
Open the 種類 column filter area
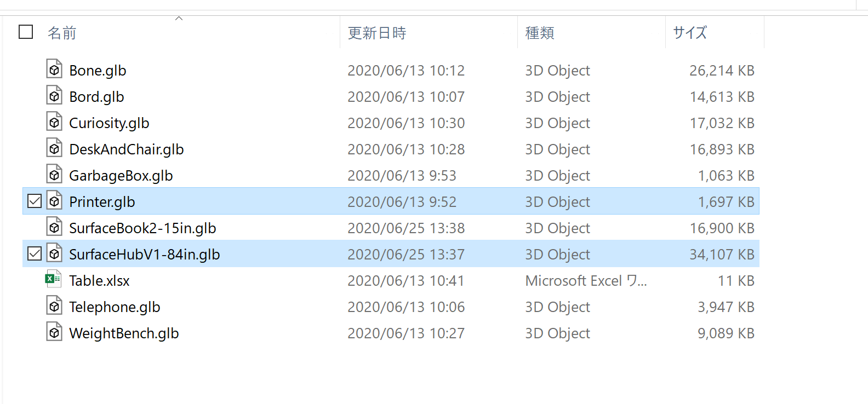(539, 32)
